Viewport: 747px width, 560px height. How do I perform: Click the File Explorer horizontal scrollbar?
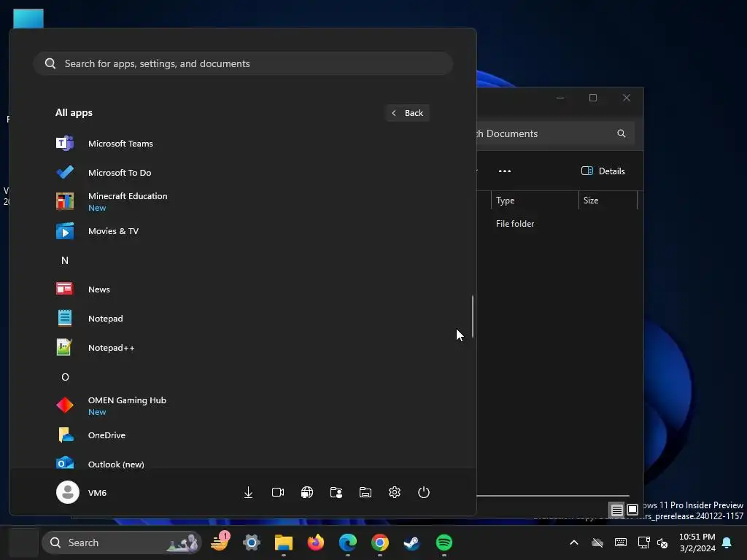553,496
